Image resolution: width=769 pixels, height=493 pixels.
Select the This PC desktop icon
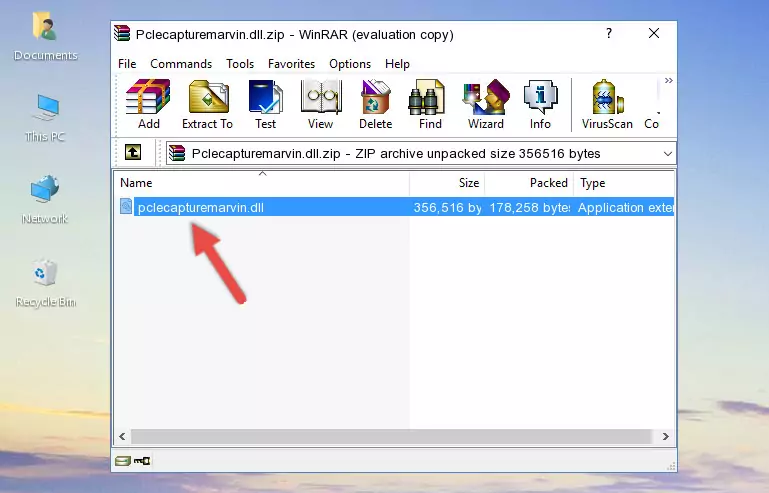pos(45,118)
